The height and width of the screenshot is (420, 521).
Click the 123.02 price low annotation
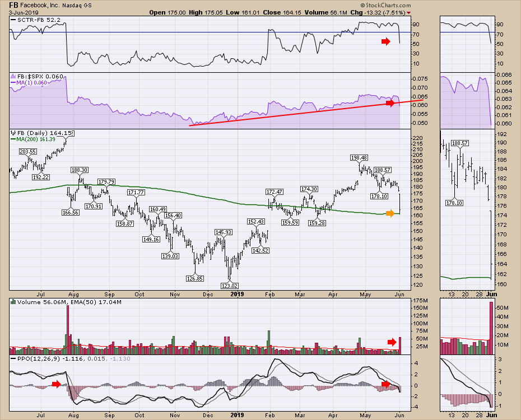[229, 286]
